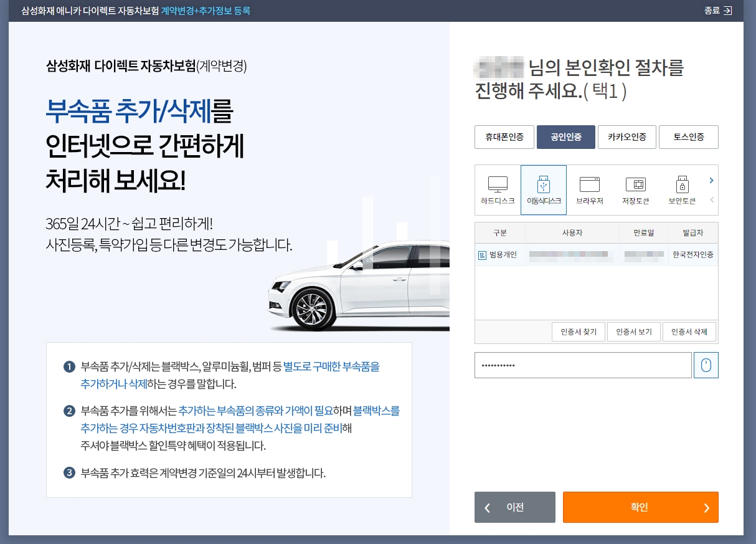Open the virtual mouse keyboard icon

click(706, 365)
